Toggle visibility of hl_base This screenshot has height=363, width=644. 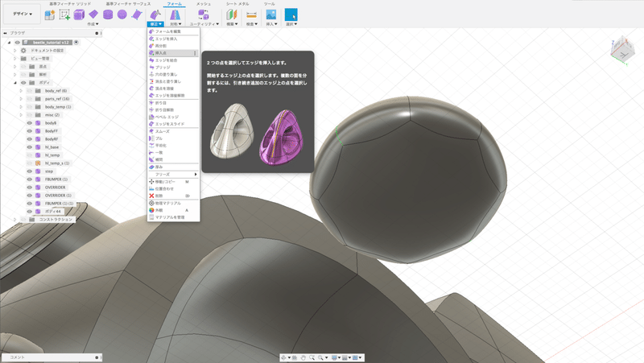(x=29, y=147)
